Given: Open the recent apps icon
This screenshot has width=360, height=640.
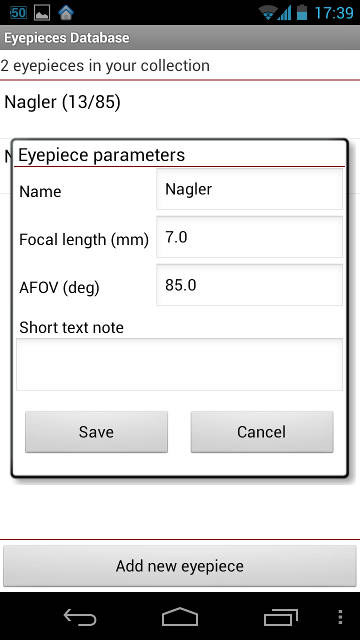Looking at the screenshot, I should click(x=281, y=617).
